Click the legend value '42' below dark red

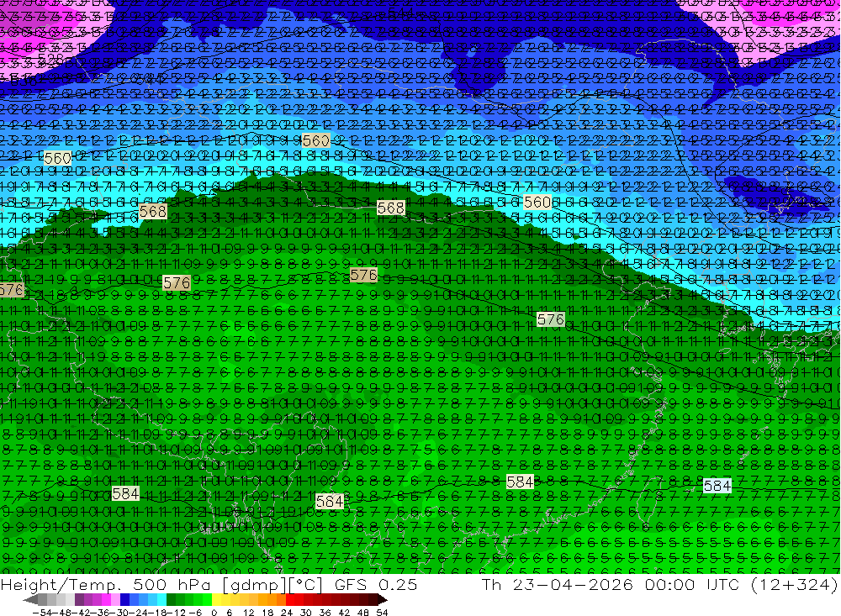click(x=344, y=613)
